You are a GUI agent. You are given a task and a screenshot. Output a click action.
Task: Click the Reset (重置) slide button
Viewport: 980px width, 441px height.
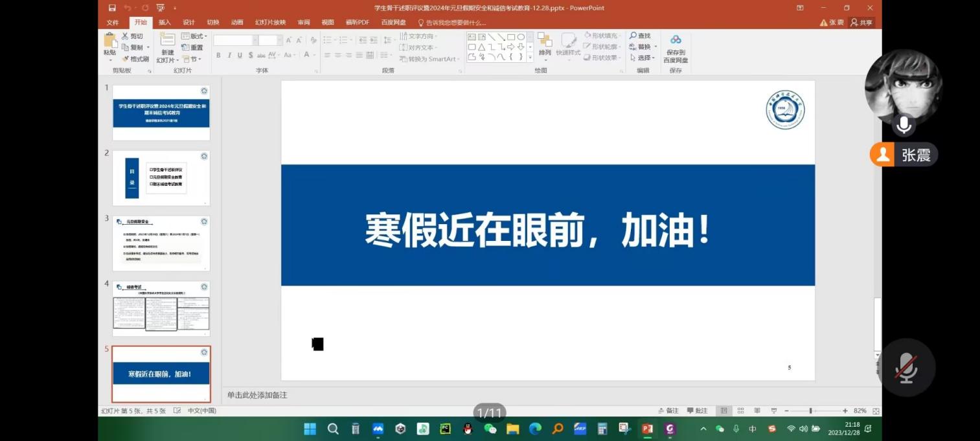tap(193, 48)
